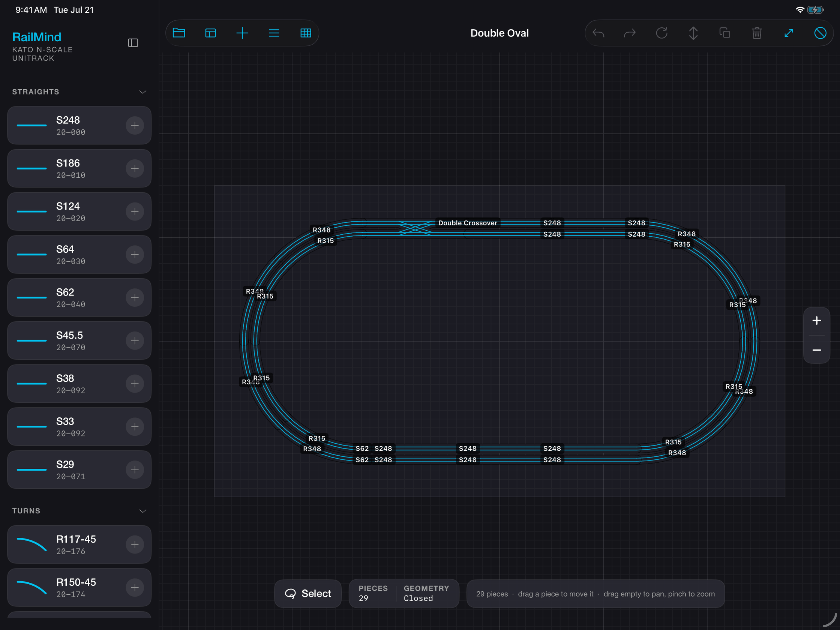Click the layout template icon
Screen dimensions: 840x630
pyautogui.click(x=210, y=33)
